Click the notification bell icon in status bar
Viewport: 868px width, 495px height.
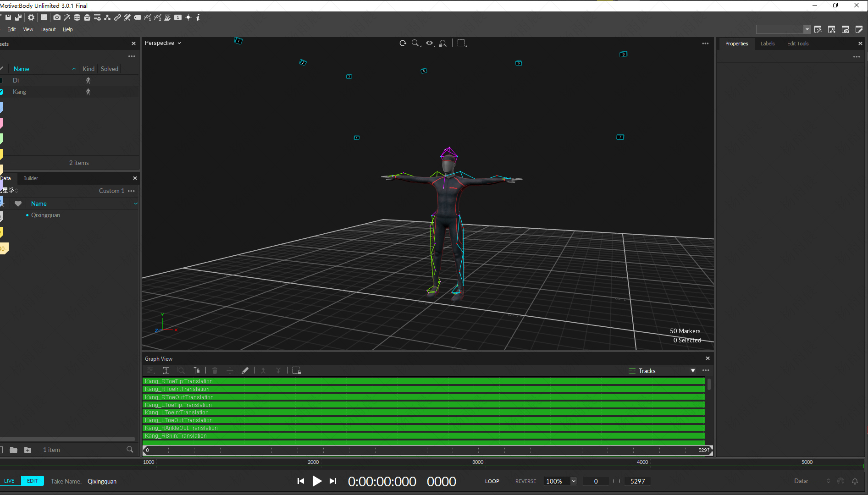click(855, 481)
